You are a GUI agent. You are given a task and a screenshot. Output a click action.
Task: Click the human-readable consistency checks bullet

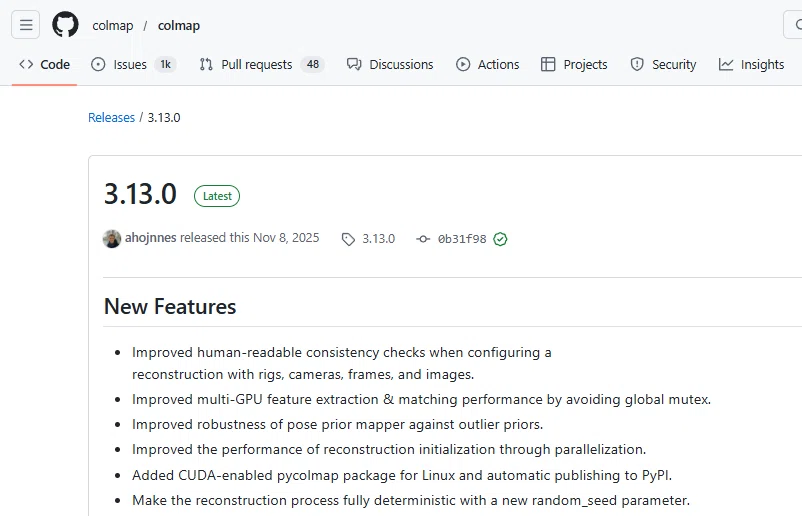342,363
